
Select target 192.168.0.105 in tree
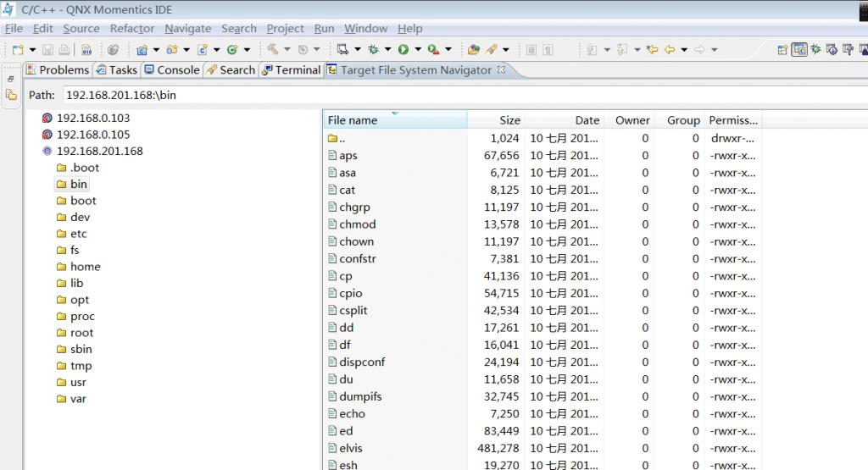(x=93, y=135)
